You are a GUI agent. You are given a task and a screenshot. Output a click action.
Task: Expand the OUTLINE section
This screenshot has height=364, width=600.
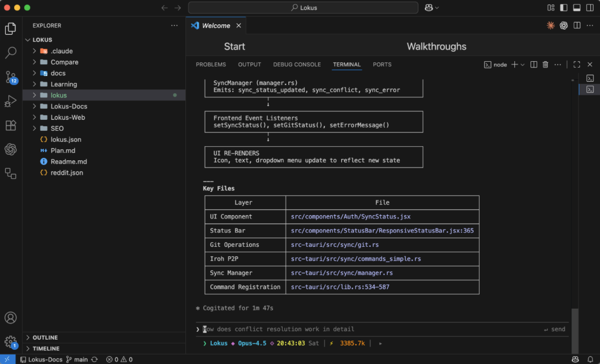coord(45,338)
